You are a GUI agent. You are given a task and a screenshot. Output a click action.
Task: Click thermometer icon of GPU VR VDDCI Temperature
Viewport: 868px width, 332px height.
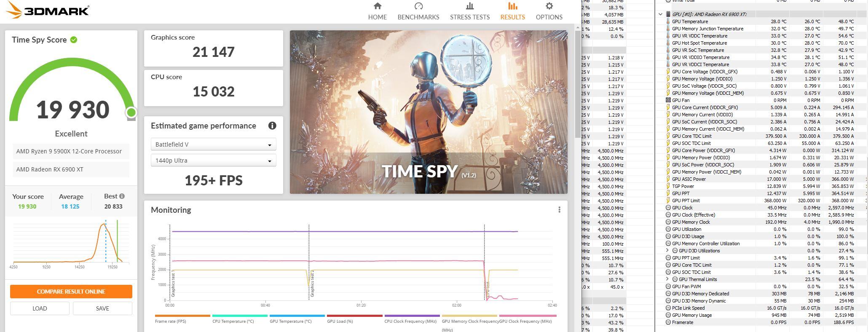pyautogui.click(x=668, y=64)
